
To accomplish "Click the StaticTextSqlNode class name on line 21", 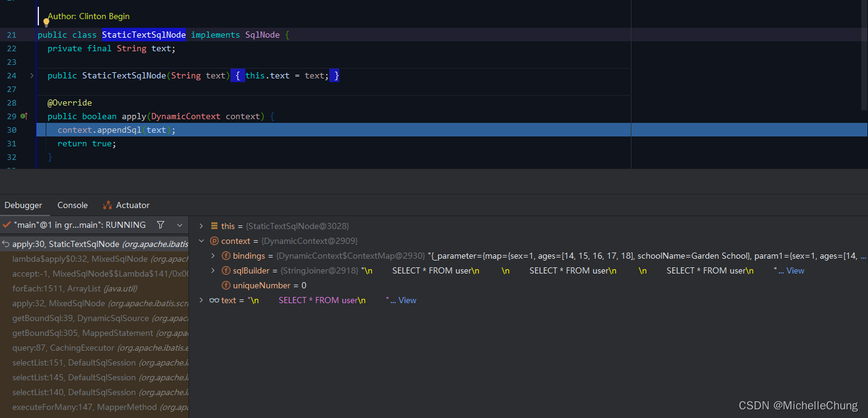I will [144, 35].
